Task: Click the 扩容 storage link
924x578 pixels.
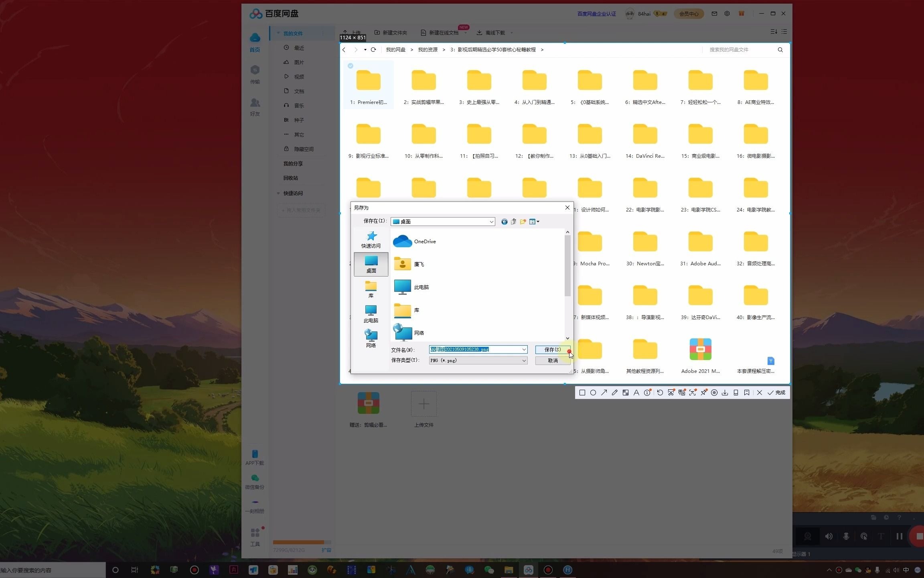Action: click(x=326, y=550)
